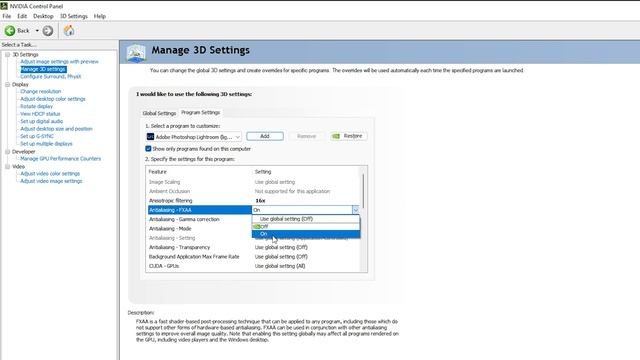Viewport: 640px width, 360px height.
Task: Click the 16x anisotropic filtering value
Action: [x=260, y=200]
